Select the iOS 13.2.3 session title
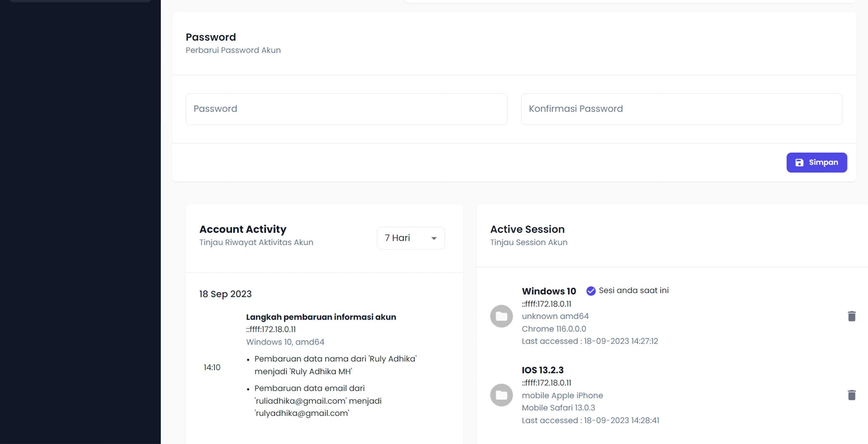Image resolution: width=868 pixels, height=444 pixels. [x=542, y=370]
